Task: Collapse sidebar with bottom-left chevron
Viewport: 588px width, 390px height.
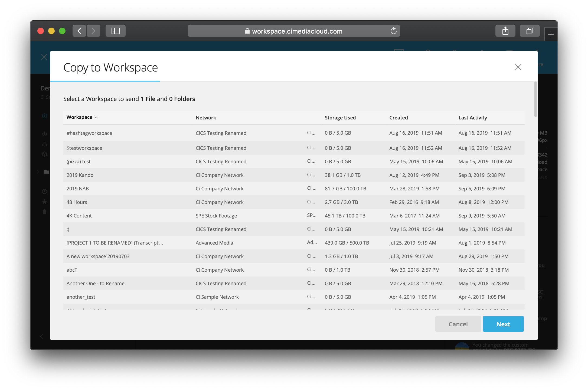Action: coord(42,336)
